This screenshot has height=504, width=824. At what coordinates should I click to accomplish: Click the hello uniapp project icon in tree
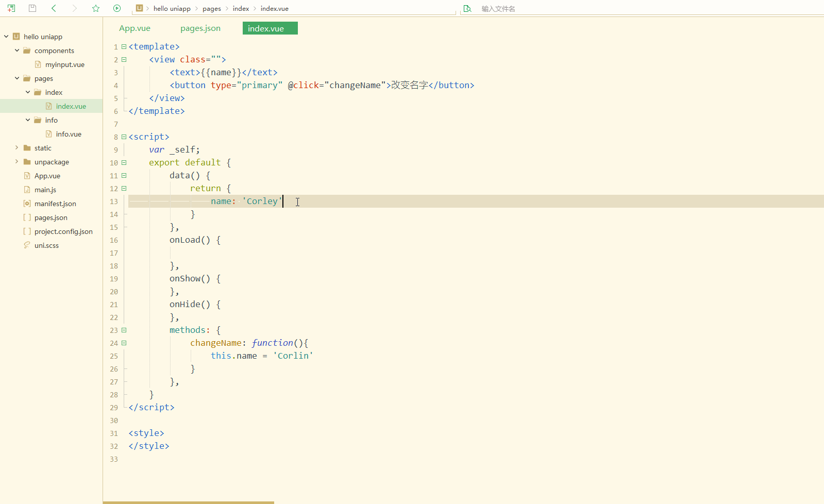(16, 37)
